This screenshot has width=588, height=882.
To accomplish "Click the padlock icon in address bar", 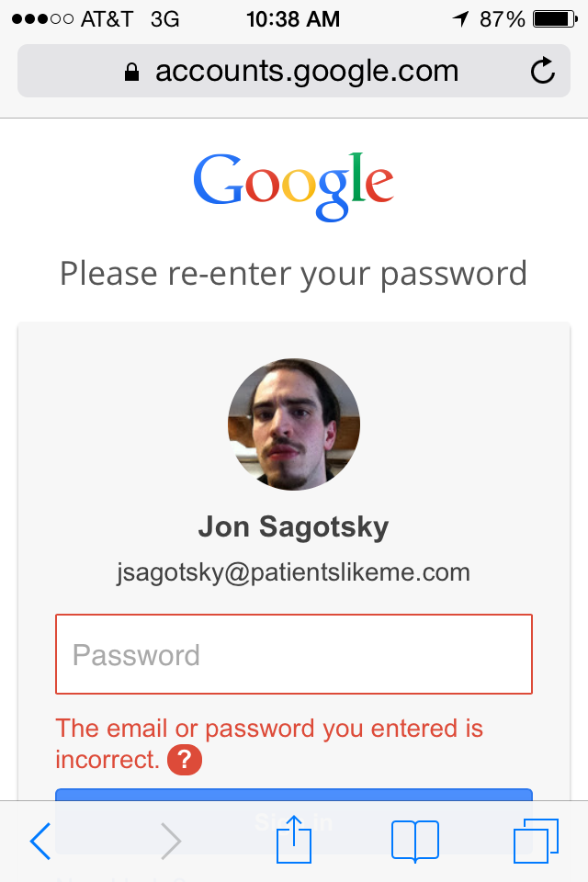I will (x=132, y=72).
